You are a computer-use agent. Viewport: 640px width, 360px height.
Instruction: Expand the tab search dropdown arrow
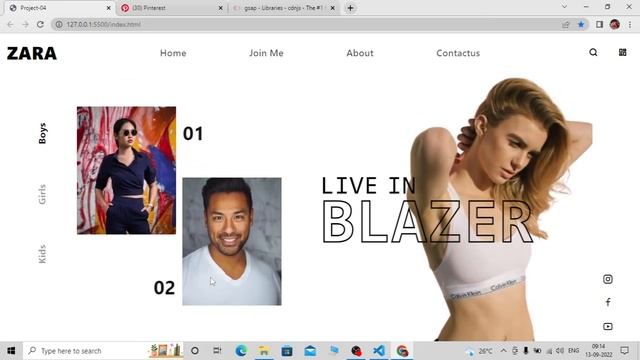click(x=564, y=7)
